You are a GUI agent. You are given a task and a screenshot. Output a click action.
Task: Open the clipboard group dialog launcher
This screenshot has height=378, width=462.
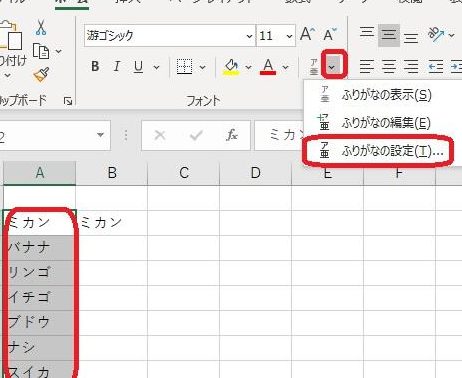tap(68, 101)
